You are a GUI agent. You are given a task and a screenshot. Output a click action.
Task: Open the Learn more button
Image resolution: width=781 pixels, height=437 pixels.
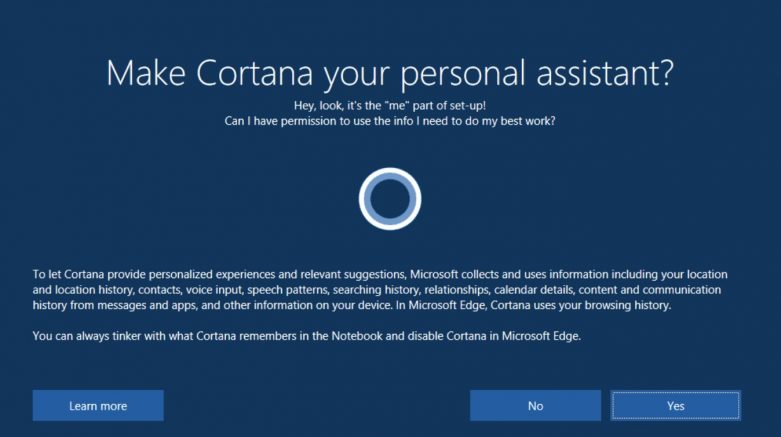point(98,406)
